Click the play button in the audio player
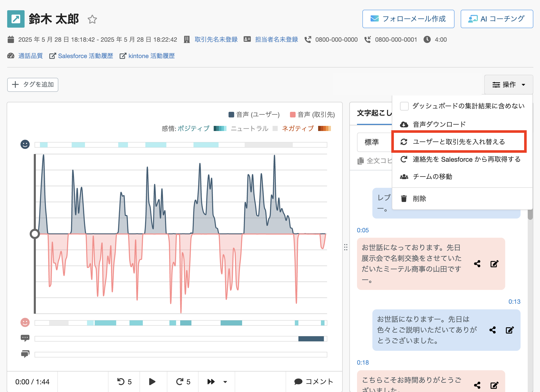Image resolution: width=540 pixels, height=392 pixels. coord(152,382)
